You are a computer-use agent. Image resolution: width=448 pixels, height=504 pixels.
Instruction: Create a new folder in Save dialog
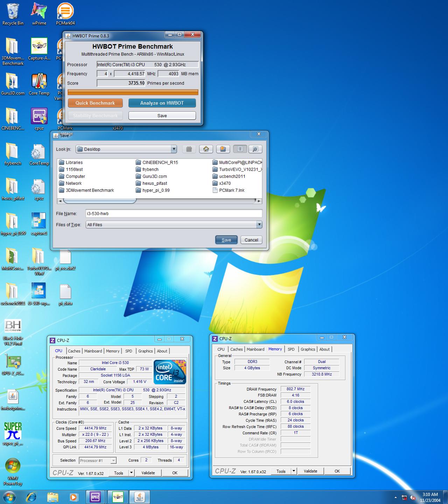pos(223,149)
